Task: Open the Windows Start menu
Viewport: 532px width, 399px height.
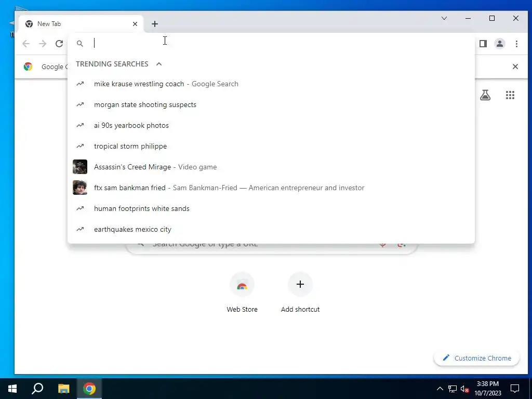Action: (12, 389)
